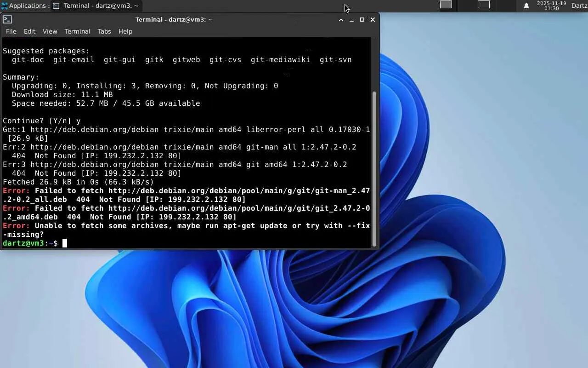Viewport: 588px width, 368px height.
Task: Switch to the second workspace in the pager
Action: [484, 5]
